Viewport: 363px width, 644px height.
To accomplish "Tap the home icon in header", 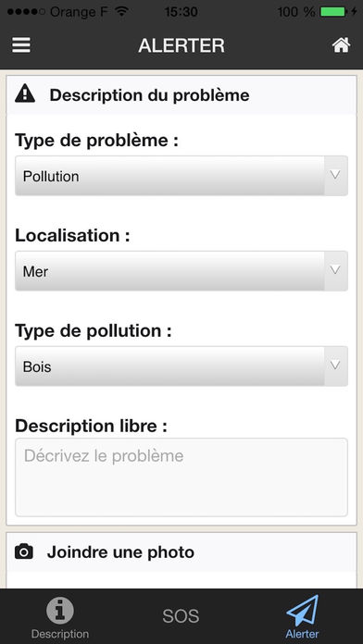I will coord(341,45).
